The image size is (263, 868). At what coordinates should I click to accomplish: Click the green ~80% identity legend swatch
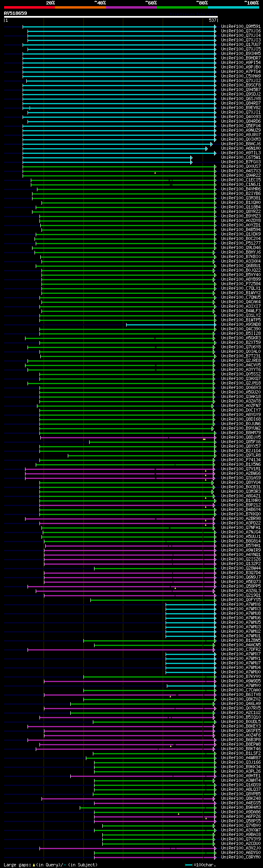[182, 7]
